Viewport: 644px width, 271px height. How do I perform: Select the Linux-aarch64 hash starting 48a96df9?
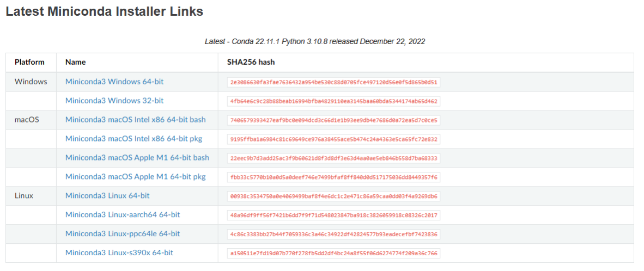pos(334,215)
